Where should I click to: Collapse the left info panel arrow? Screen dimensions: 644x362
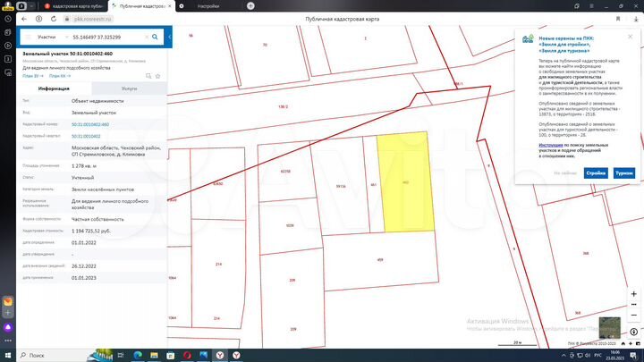point(169,38)
